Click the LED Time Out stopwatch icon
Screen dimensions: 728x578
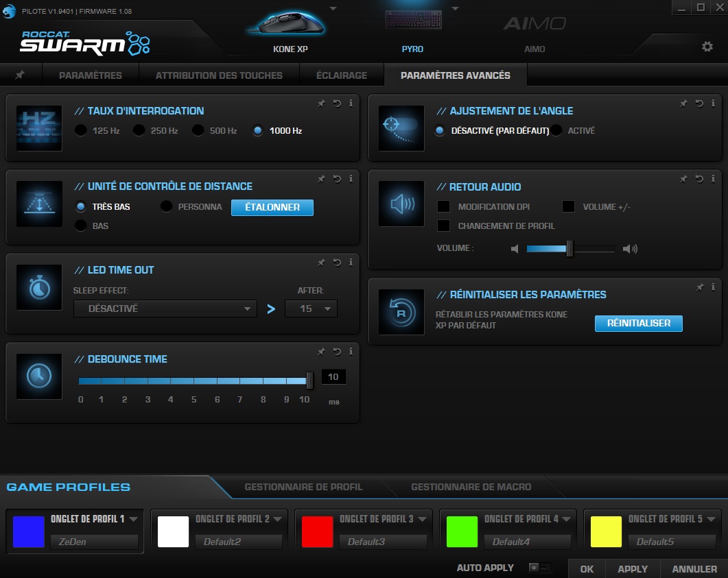[x=38, y=287]
